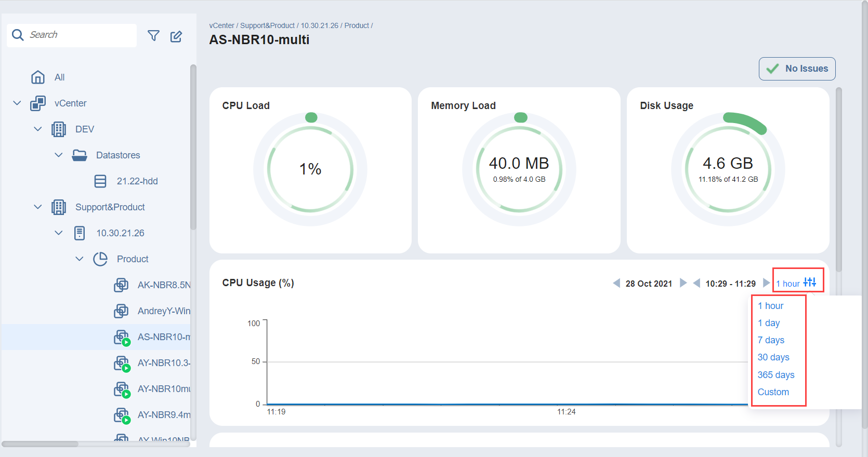Screen dimensions: 868x457
Task: Collapse the Datastores tree node
Action: coord(59,155)
